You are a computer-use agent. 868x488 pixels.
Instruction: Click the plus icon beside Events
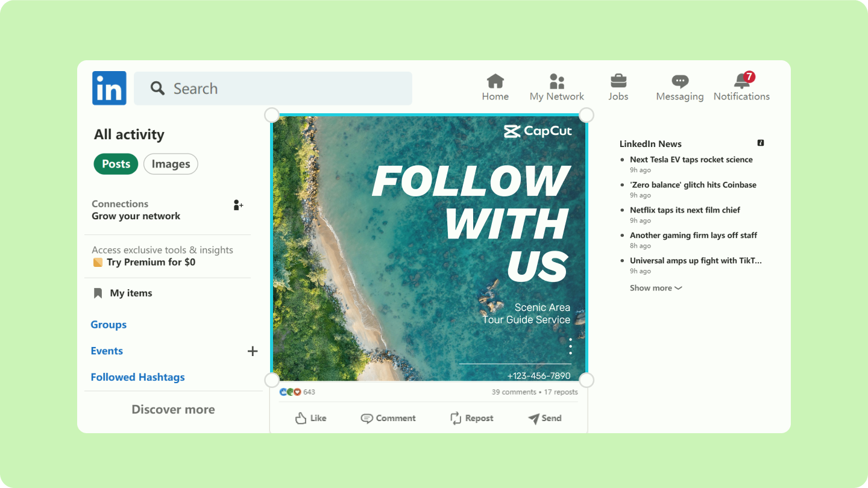(x=253, y=351)
